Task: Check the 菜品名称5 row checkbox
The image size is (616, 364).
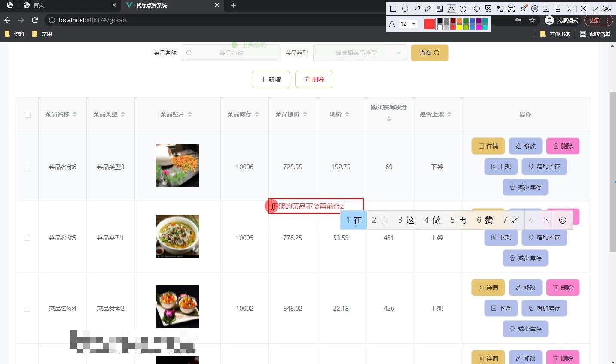Action: tap(27, 238)
